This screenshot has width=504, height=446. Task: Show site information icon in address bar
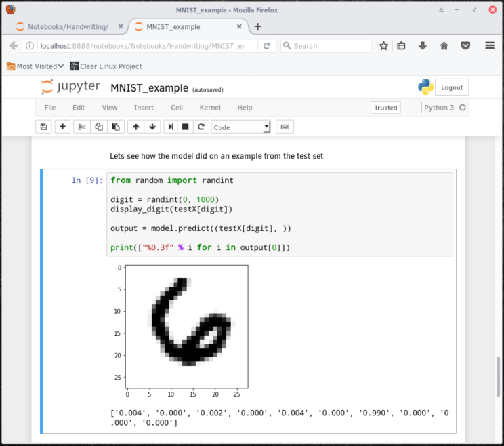pos(30,46)
